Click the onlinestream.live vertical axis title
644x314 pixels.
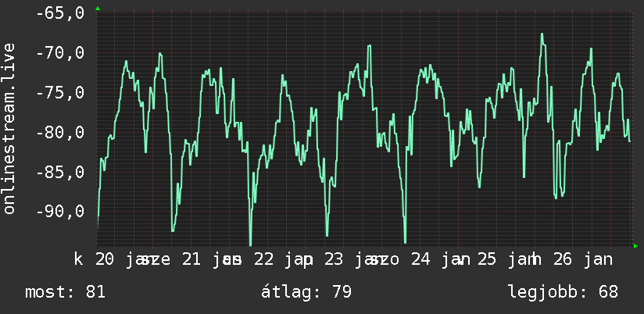click(9, 128)
